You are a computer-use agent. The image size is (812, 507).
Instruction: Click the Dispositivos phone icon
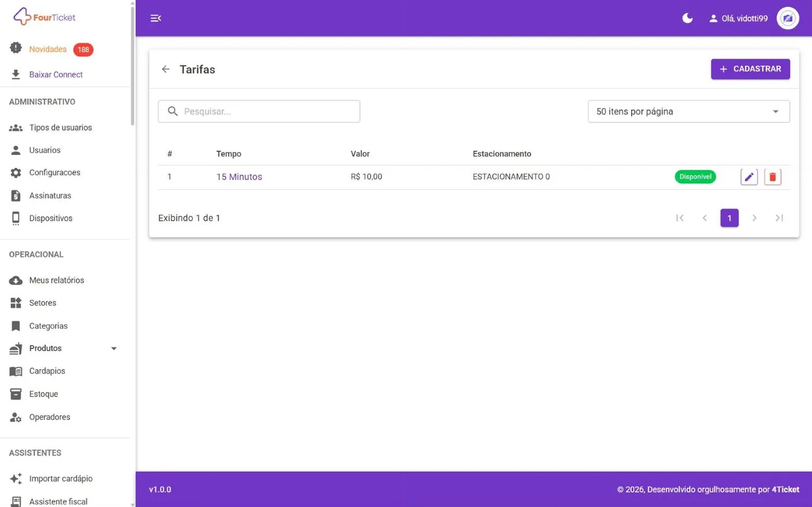coord(16,218)
